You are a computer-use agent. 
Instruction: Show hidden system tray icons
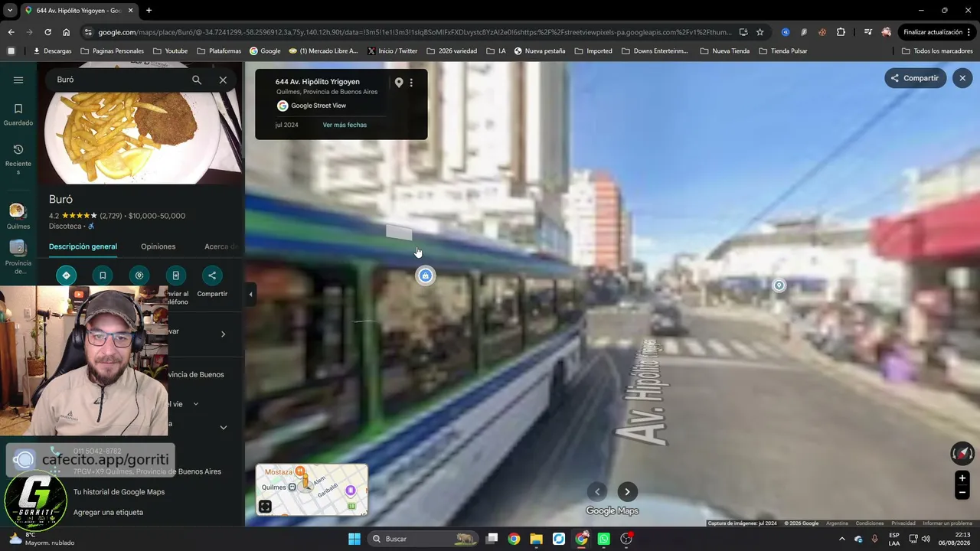click(x=841, y=539)
